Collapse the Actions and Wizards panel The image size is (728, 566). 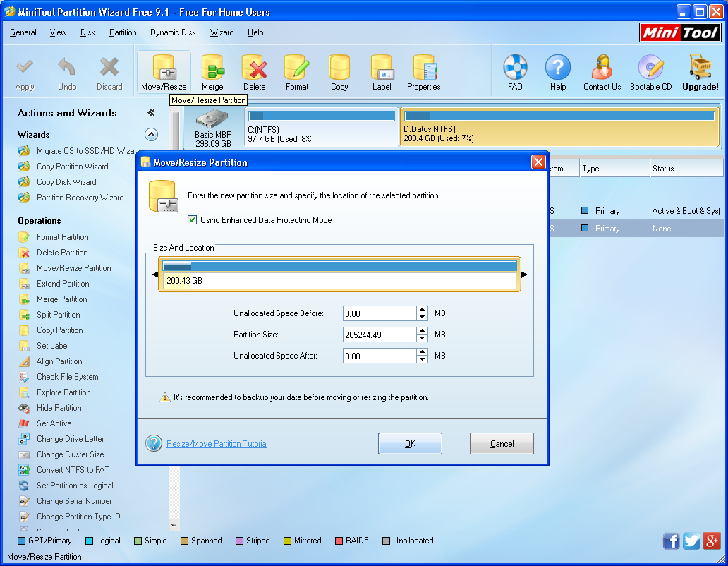coord(151,112)
